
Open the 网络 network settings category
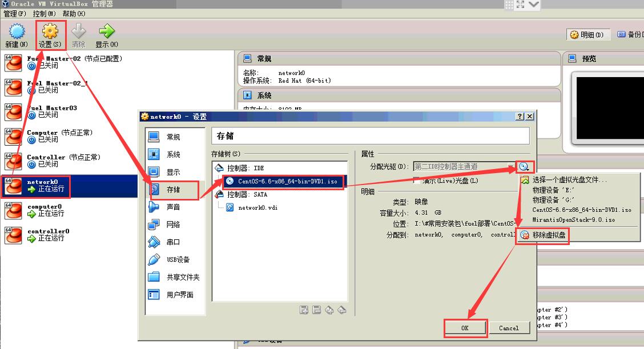pos(175,224)
